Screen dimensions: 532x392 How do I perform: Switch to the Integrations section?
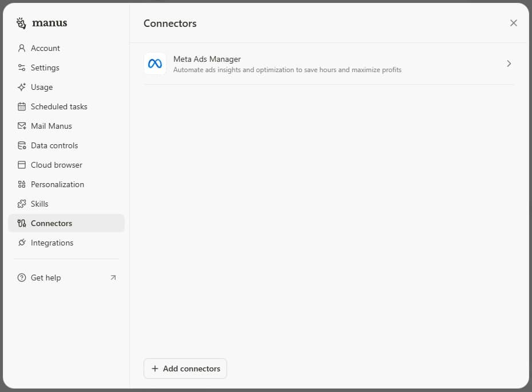52,243
